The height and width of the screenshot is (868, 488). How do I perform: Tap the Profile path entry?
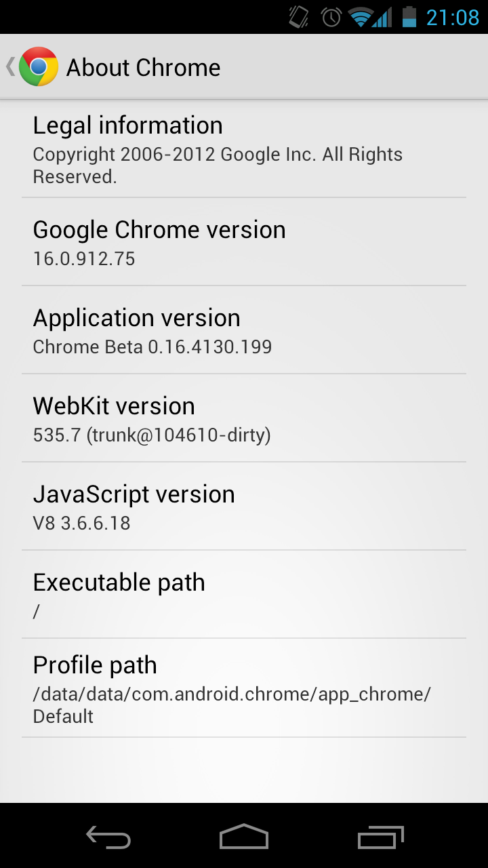(x=244, y=688)
